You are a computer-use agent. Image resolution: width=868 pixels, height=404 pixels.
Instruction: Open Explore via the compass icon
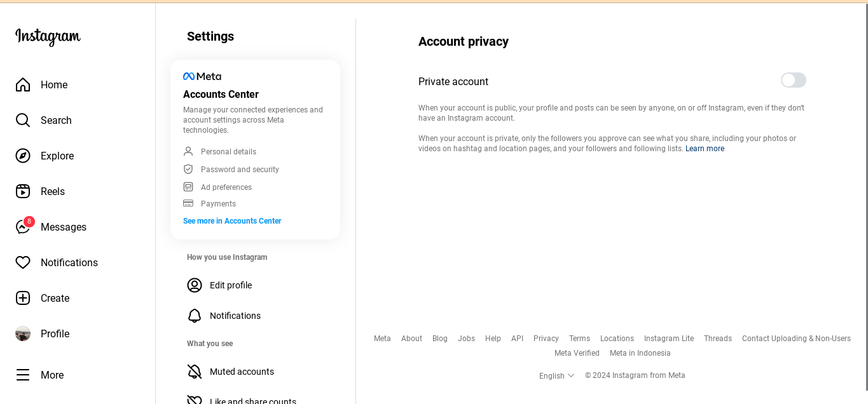(x=23, y=156)
